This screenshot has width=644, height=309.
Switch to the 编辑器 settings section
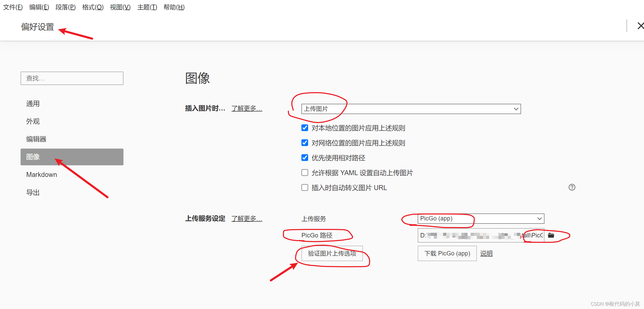point(36,139)
